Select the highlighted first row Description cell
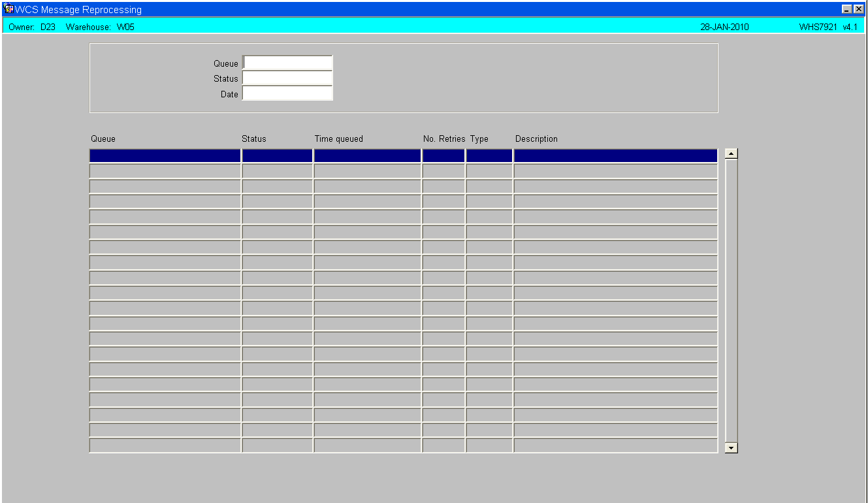Viewport: 868px width, 503px height. [x=615, y=155]
